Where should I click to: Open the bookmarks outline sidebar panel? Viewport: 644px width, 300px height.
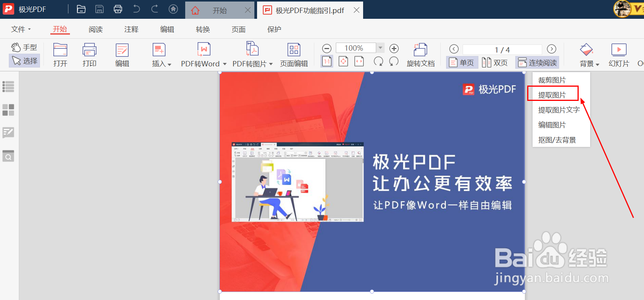tap(8, 86)
